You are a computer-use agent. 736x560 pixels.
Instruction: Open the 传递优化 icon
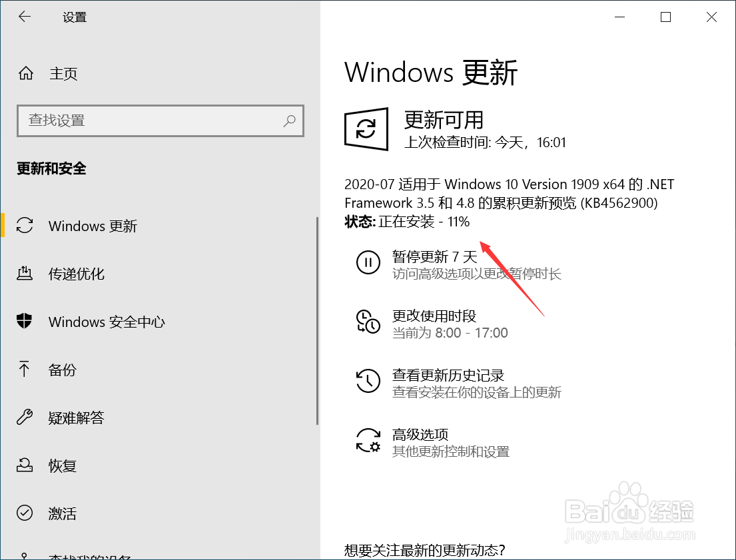[25, 273]
